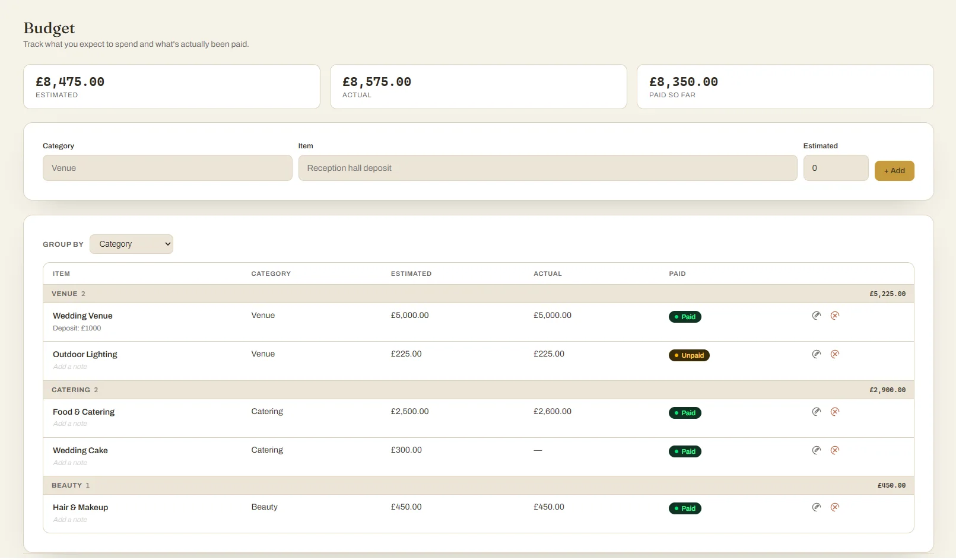Add a note under Outdoor Lighting
956x560 pixels.
click(70, 367)
